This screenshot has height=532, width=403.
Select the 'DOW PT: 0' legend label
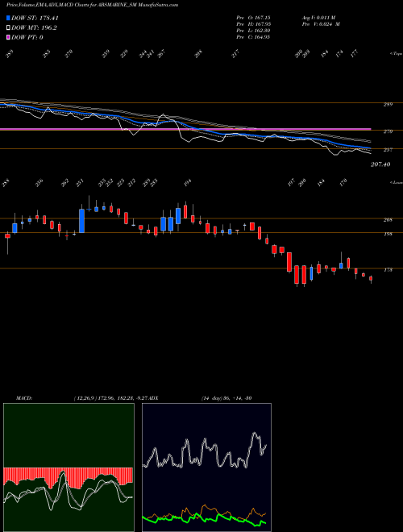[x=27, y=37]
